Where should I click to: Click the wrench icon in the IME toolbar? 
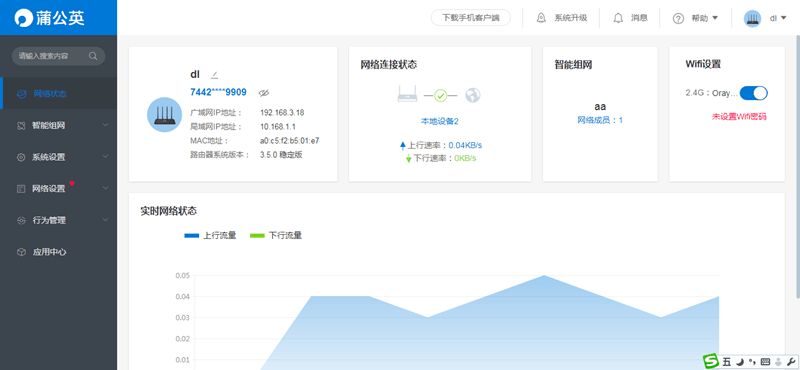(x=791, y=362)
